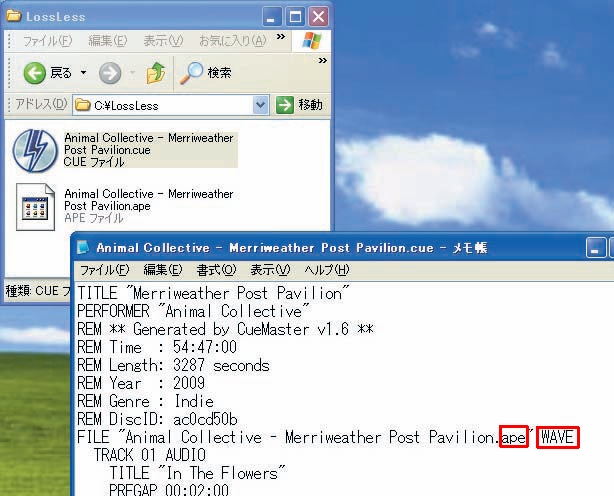
Task: Open the Back history dropdown arrow
Action: pos(83,73)
